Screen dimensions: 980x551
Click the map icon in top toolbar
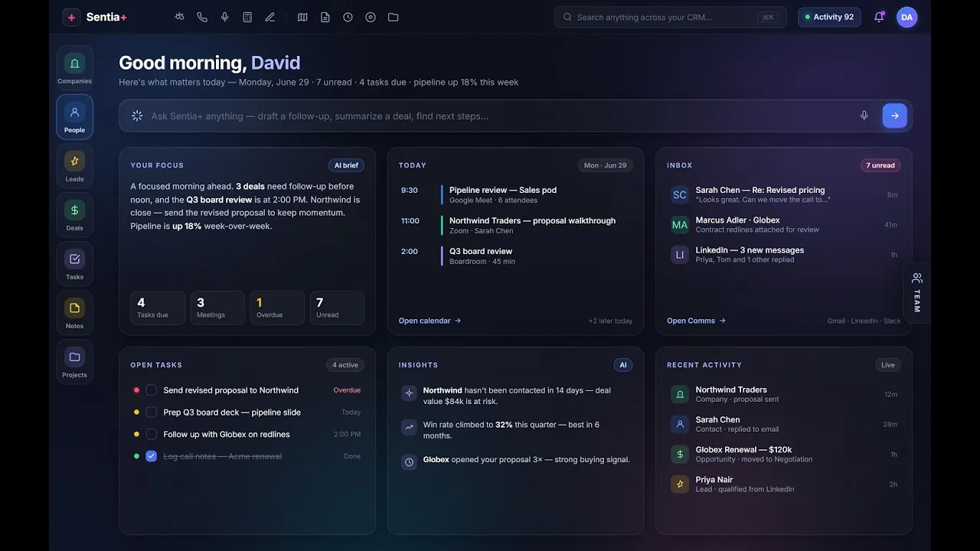pos(302,17)
